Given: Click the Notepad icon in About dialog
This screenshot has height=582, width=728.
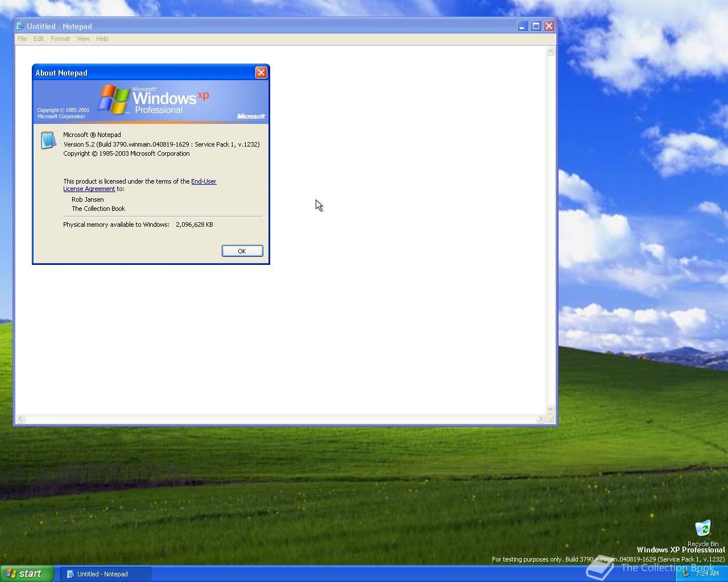Looking at the screenshot, I should [48, 140].
